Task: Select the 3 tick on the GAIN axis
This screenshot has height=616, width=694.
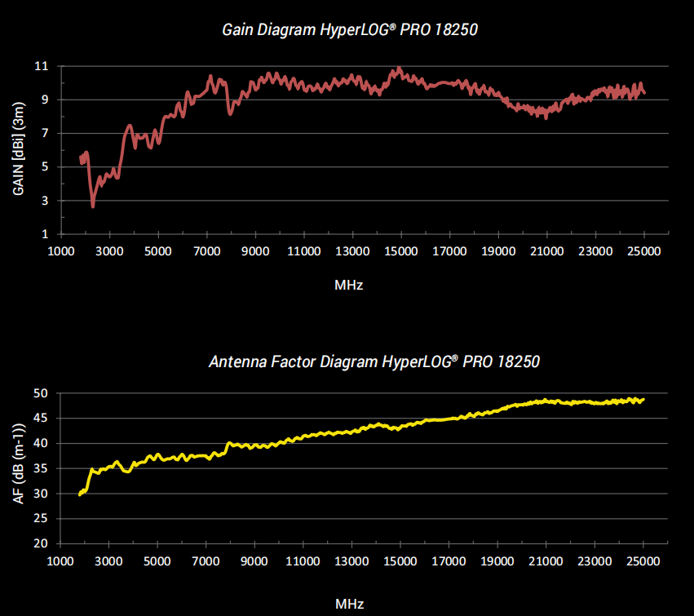Action: pyautogui.click(x=45, y=201)
